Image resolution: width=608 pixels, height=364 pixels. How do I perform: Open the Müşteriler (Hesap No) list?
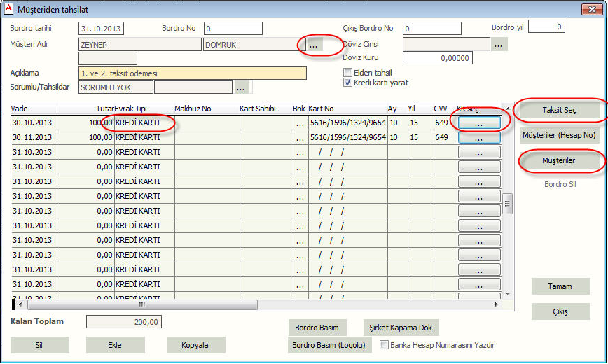point(560,135)
